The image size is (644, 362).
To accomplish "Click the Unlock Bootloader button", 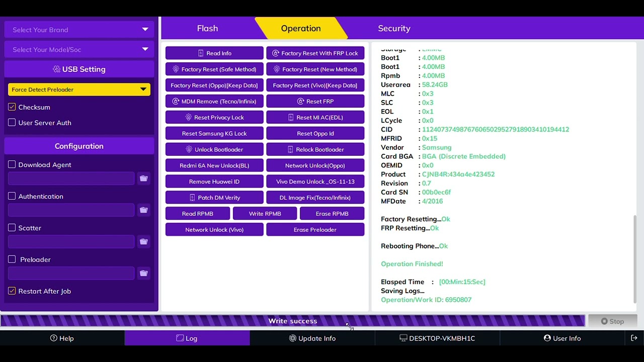I will (x=214, y=149).
